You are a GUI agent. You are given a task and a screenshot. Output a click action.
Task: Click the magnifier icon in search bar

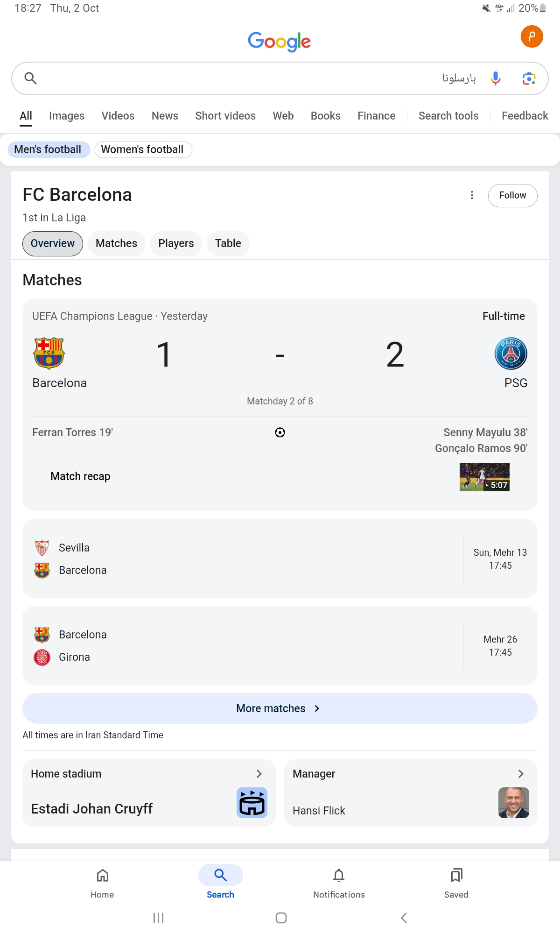(30, 78)
